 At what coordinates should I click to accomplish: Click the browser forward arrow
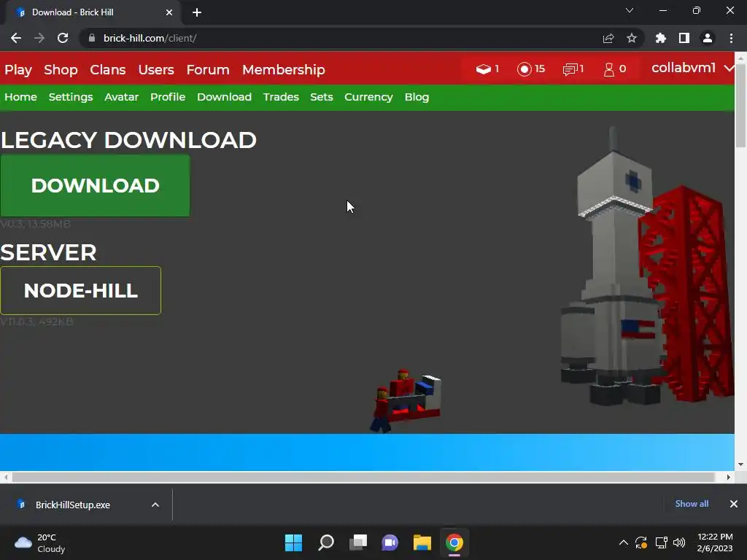pyautogui.click(x=39, y=38)
